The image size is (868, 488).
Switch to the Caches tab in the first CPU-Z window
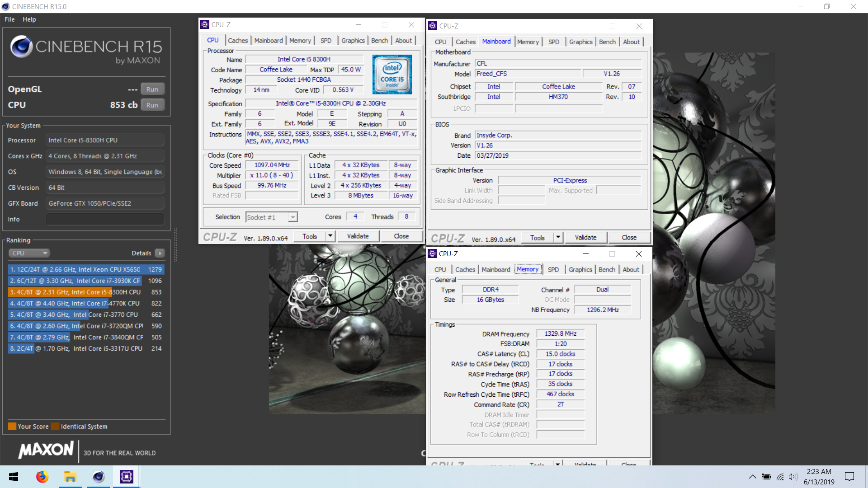pos(238,40)
